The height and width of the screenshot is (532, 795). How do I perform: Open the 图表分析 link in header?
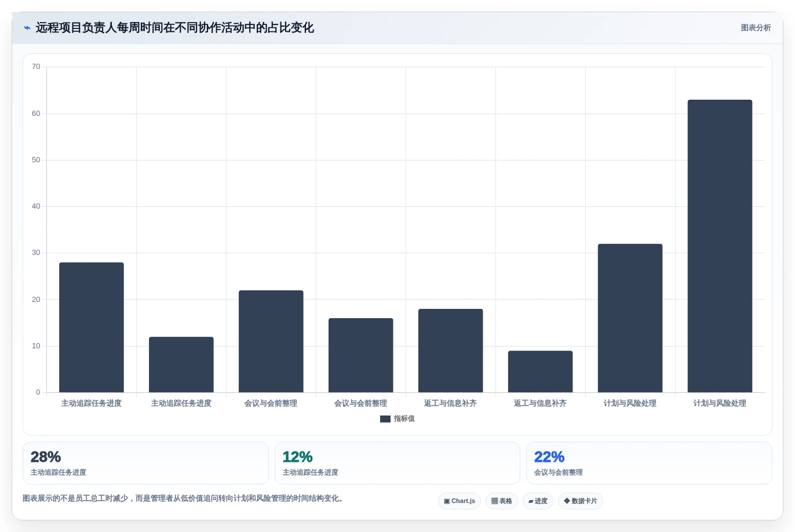click(x=756, y=28)
